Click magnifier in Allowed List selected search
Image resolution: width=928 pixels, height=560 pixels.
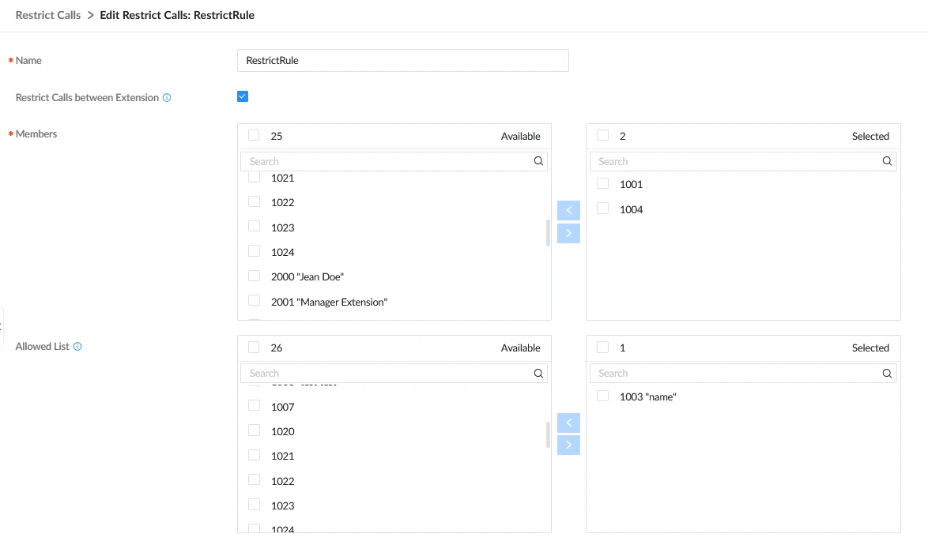(887, 373)
